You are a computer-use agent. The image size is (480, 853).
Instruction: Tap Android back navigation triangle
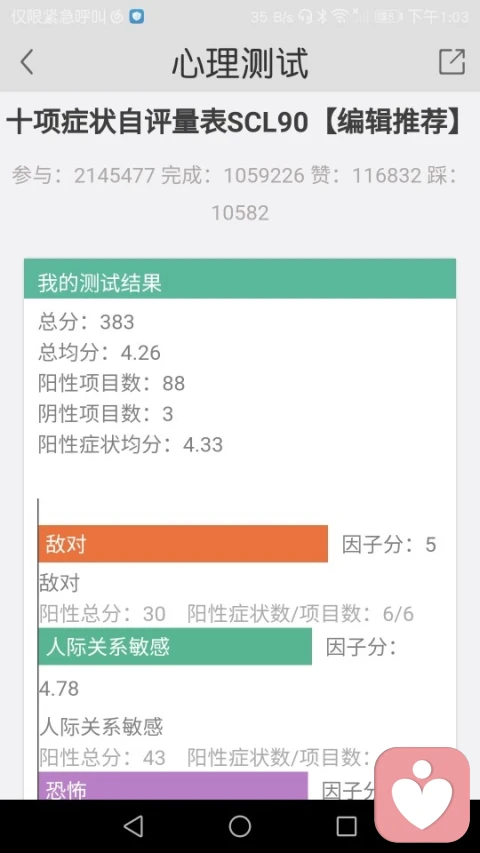tap(133, 826)
